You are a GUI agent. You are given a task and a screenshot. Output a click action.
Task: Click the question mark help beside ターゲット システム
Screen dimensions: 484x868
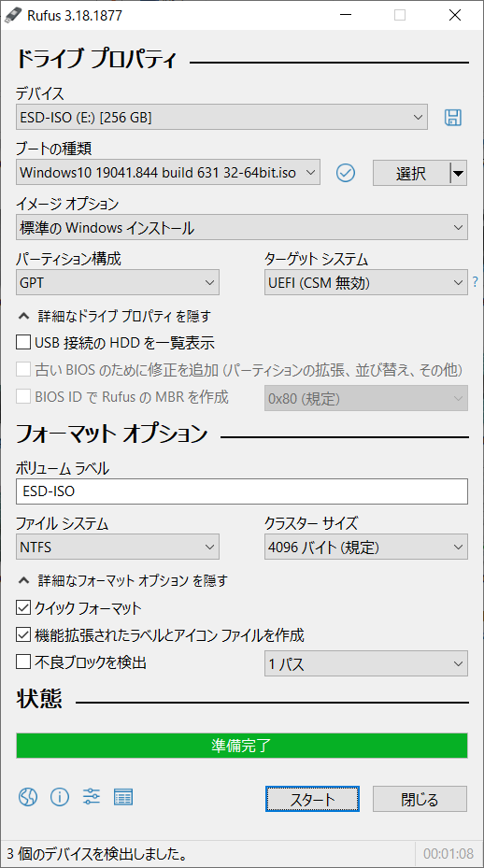click(475, 282)
